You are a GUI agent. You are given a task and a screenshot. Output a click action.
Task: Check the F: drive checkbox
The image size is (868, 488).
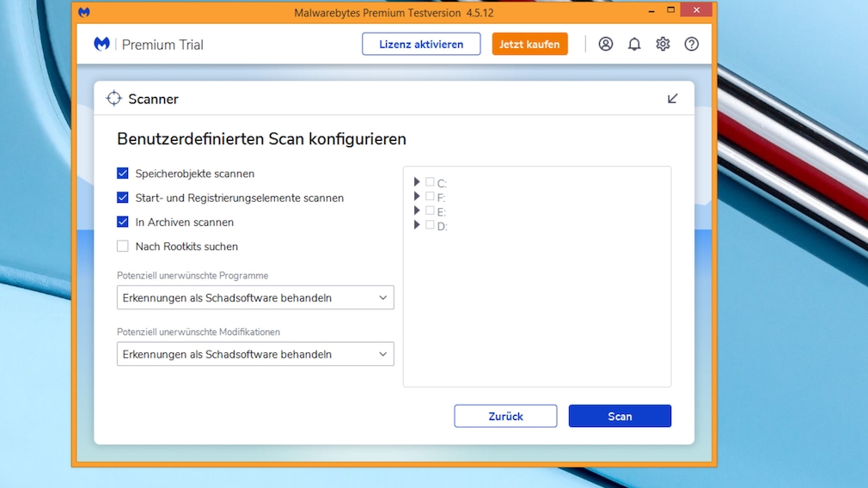point(430,197)
